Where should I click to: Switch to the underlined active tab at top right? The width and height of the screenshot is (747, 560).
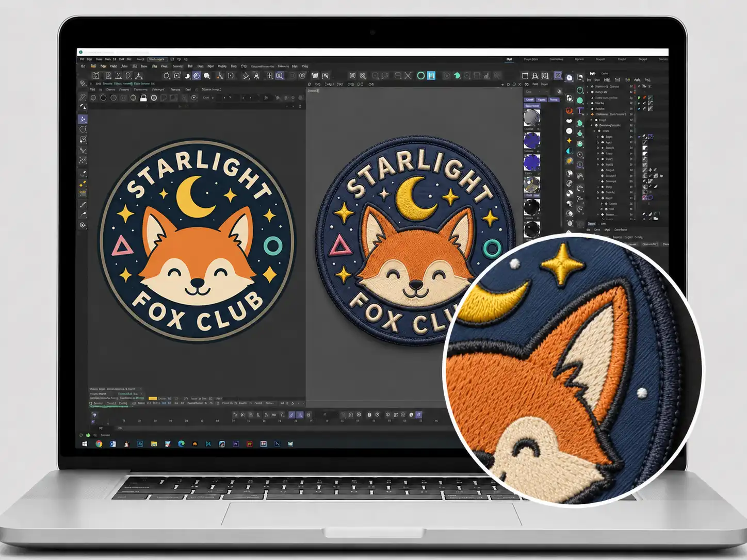[509, 59]
